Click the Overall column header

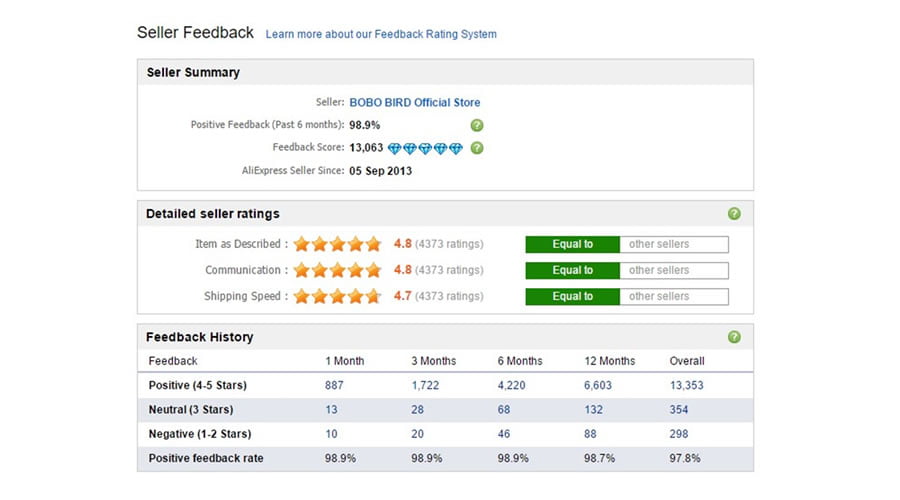click(686, 361)
